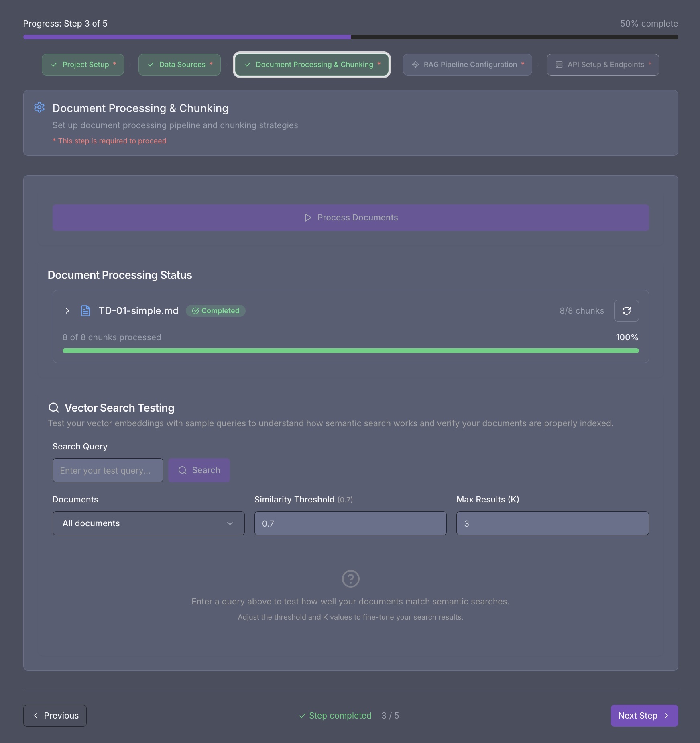Expand the TD-01-simple.md document row
Image resolution: width=700 pixels, height=743 pixels.
pyautogui.click(x=67, y=311)
